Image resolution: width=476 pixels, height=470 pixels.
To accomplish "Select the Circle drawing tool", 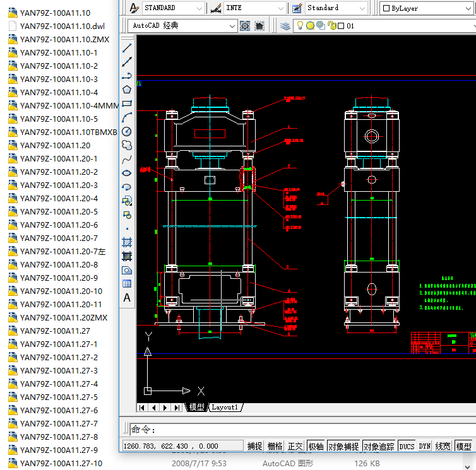I will click(127, 131).
